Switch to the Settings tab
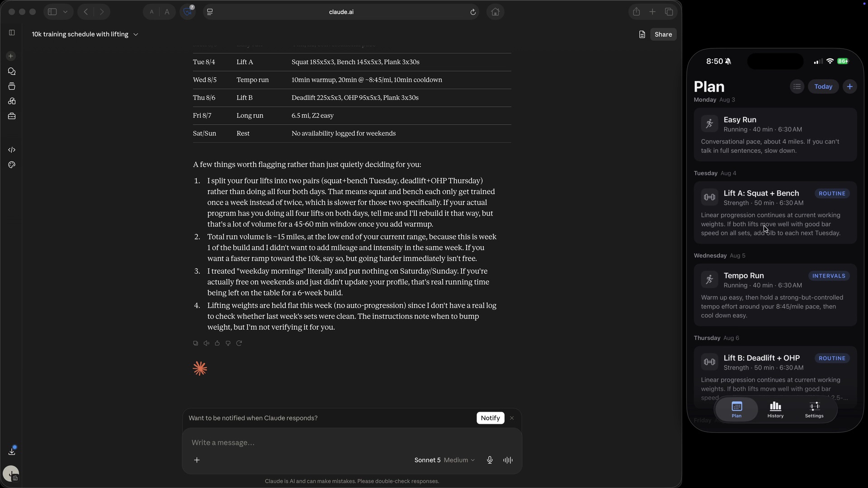This screenshot has width=868, height=488. coord(814,409)
